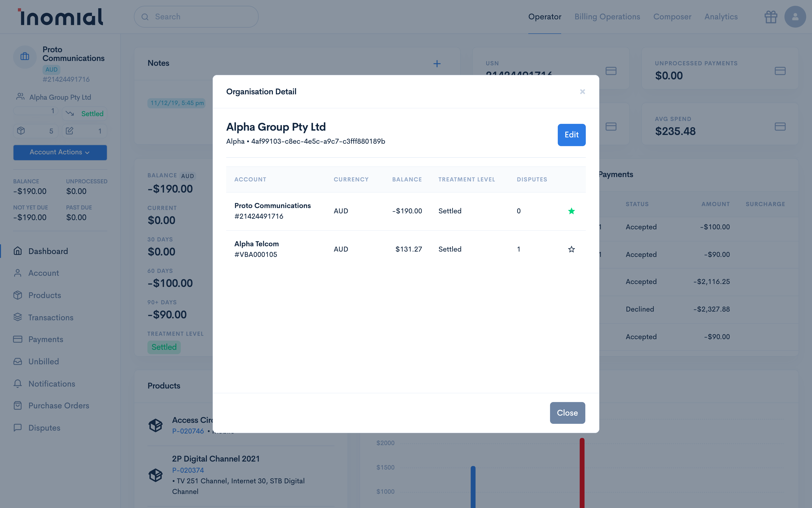
Task: Click inside the Search field
Action: pos(196,17)
